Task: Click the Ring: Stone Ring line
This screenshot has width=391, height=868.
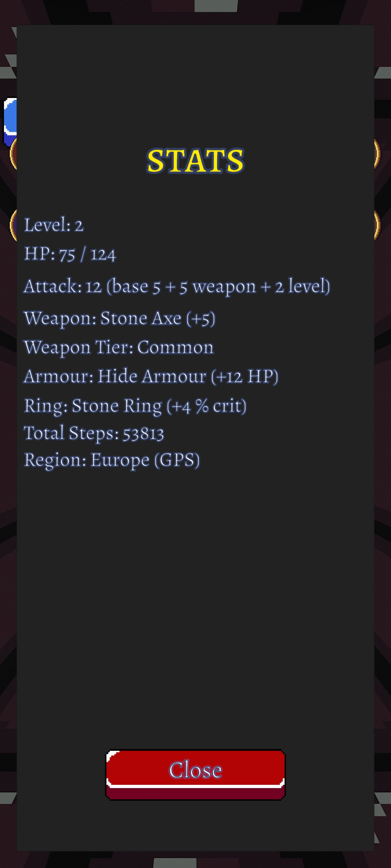Action: [135, 406]
